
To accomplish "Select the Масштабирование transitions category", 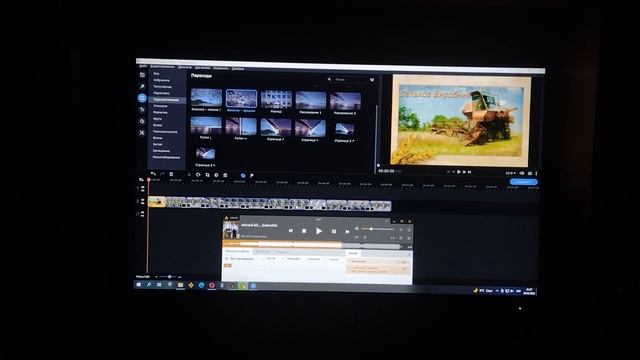I will 167,157.
